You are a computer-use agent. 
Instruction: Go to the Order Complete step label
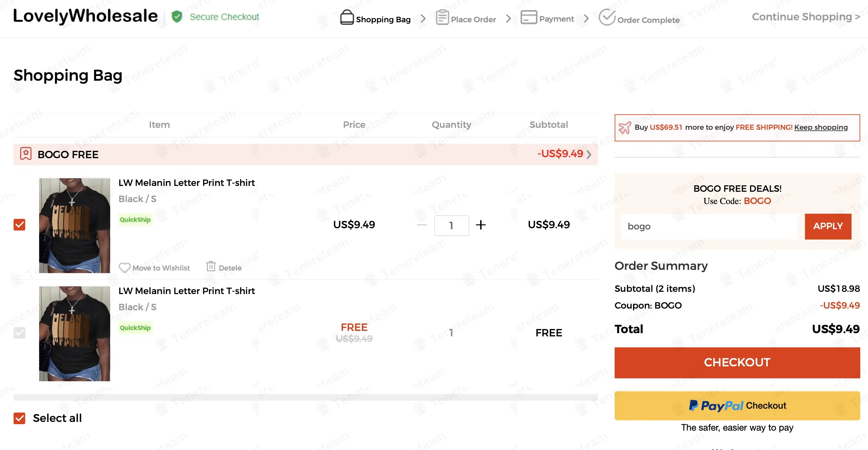pyautogui.click(x=648, y=20)
